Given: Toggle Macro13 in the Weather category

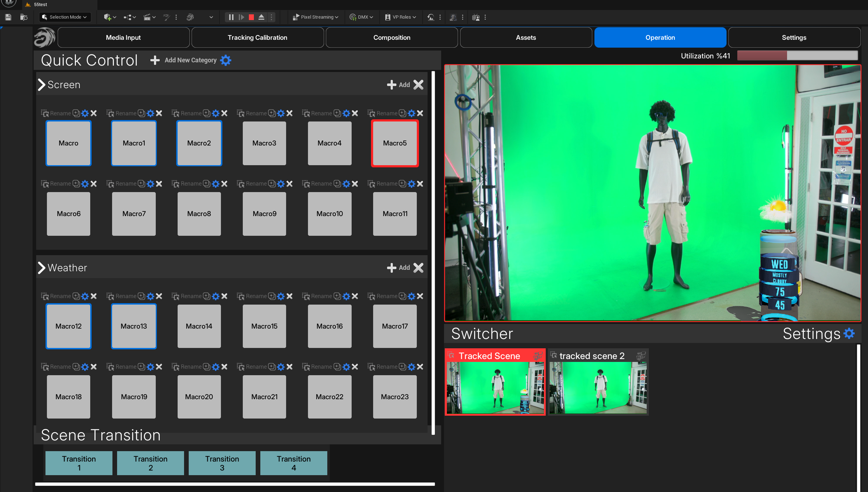Looking at the screenshot, I should [134, 326].
